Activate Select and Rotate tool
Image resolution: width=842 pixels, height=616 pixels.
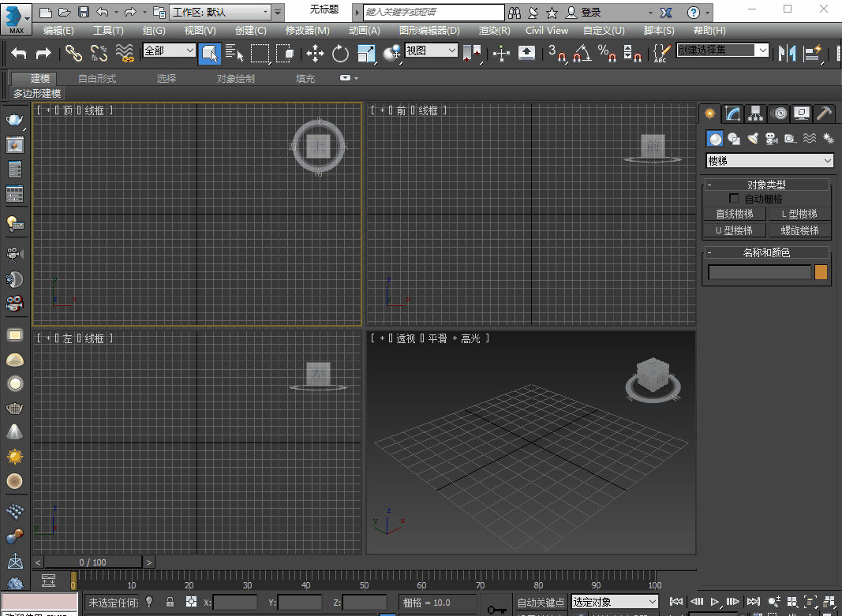(x=340, y=53)
